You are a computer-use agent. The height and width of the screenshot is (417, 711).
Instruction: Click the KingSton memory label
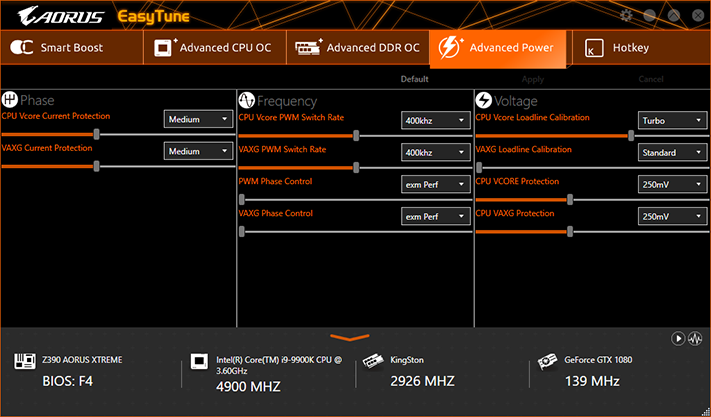407,360
